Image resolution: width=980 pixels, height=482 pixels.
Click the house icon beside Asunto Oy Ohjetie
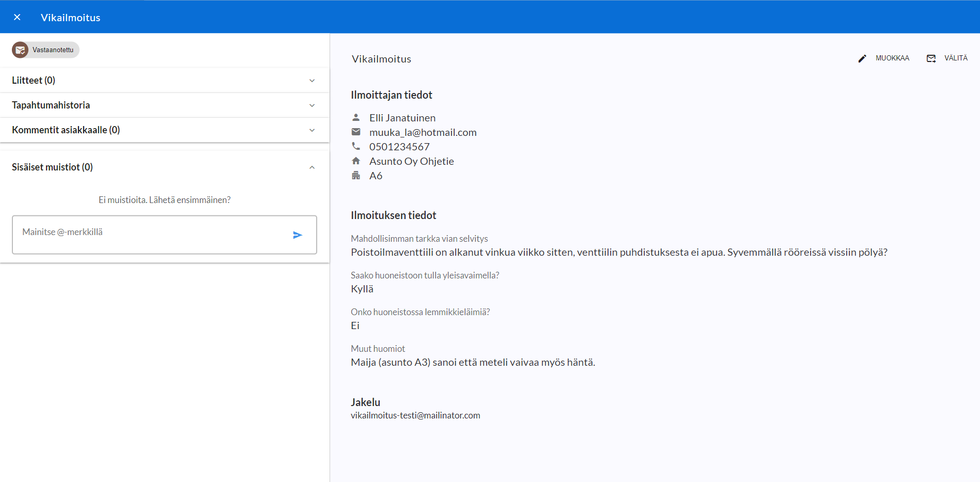coord(356,161)
